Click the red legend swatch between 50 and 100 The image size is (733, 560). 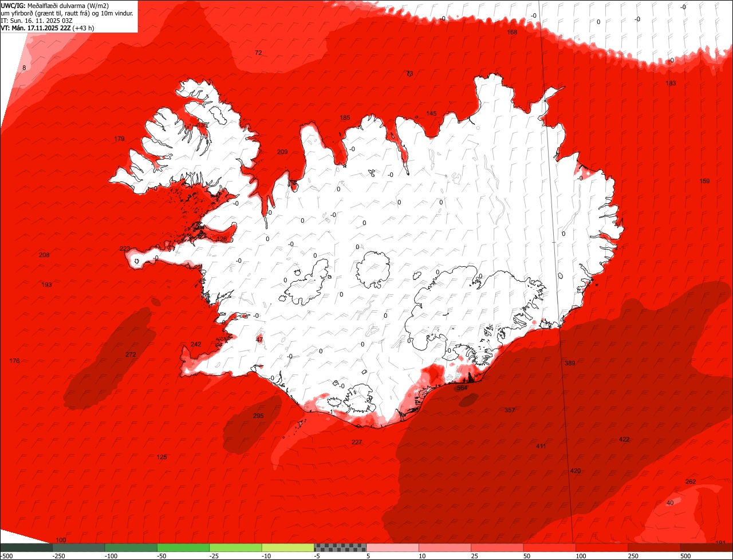coord(550,547)
